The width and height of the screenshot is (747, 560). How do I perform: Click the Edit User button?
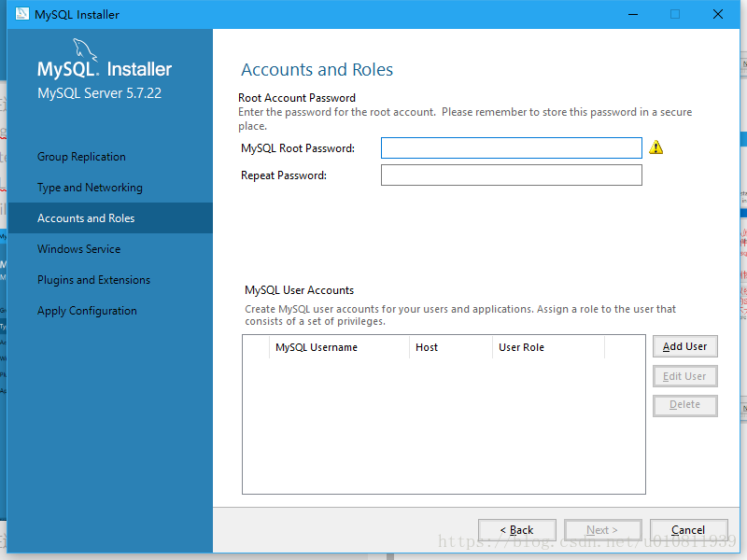684,376
